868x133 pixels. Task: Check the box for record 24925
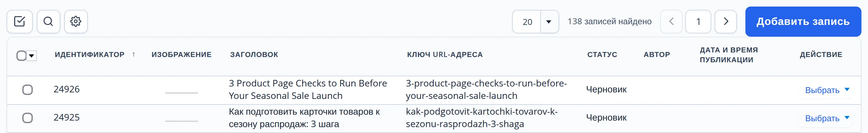coord(27,118)
